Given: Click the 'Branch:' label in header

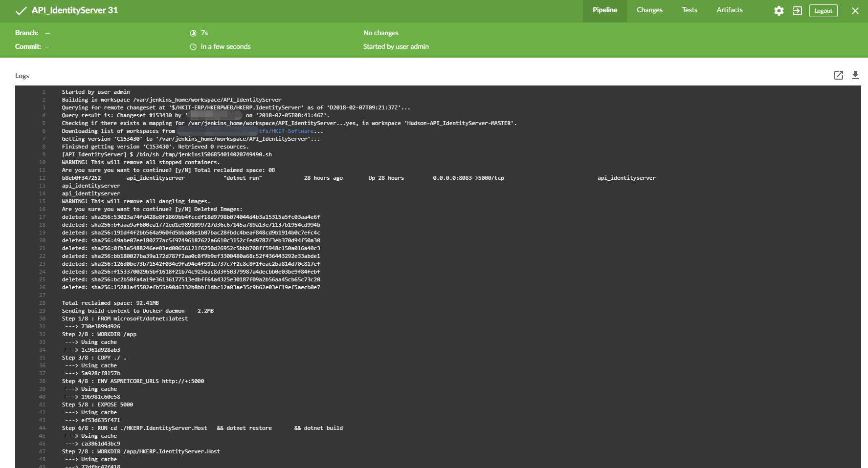Looking at the screenshot, I should (27, 33).
